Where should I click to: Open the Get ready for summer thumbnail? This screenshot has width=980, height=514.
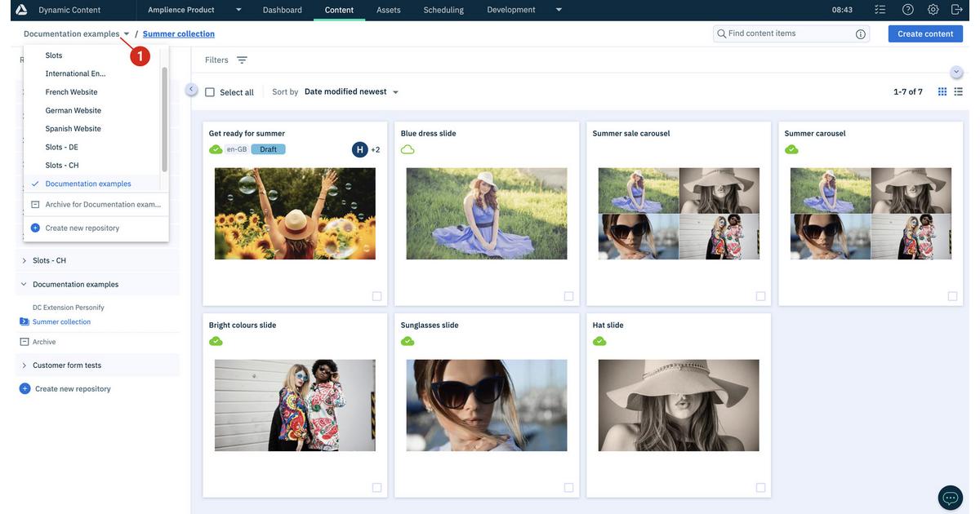click(x=295, y=214)
